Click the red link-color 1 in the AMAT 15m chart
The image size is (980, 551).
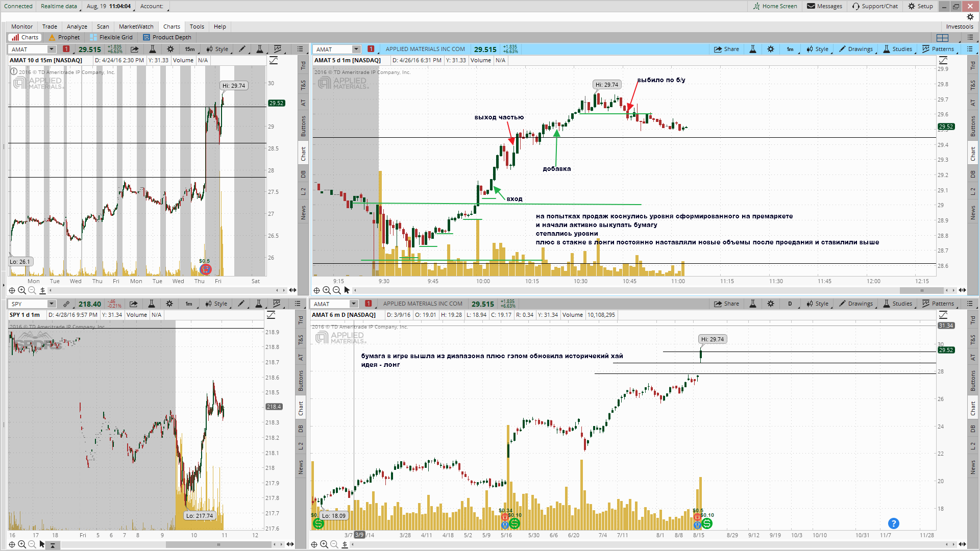point(66,49)
